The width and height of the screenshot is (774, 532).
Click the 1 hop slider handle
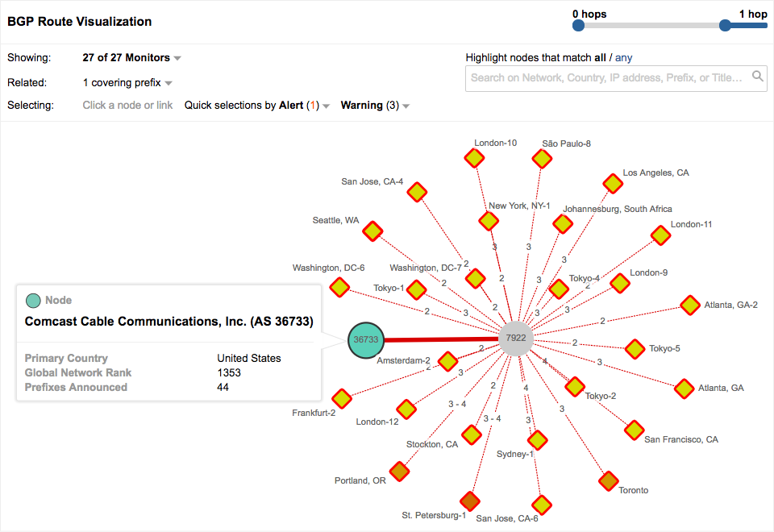725,26
